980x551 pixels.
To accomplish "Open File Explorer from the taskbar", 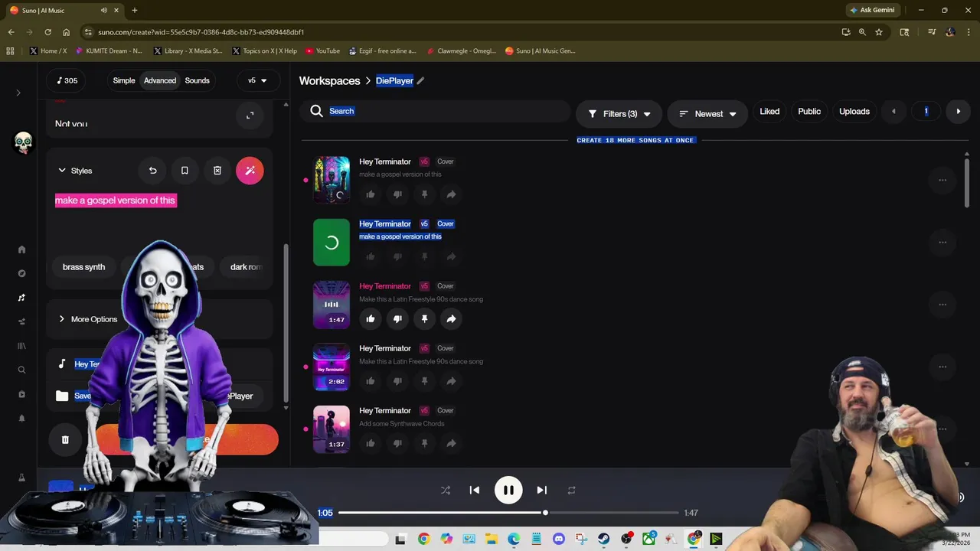I will (x=491, y=539).
